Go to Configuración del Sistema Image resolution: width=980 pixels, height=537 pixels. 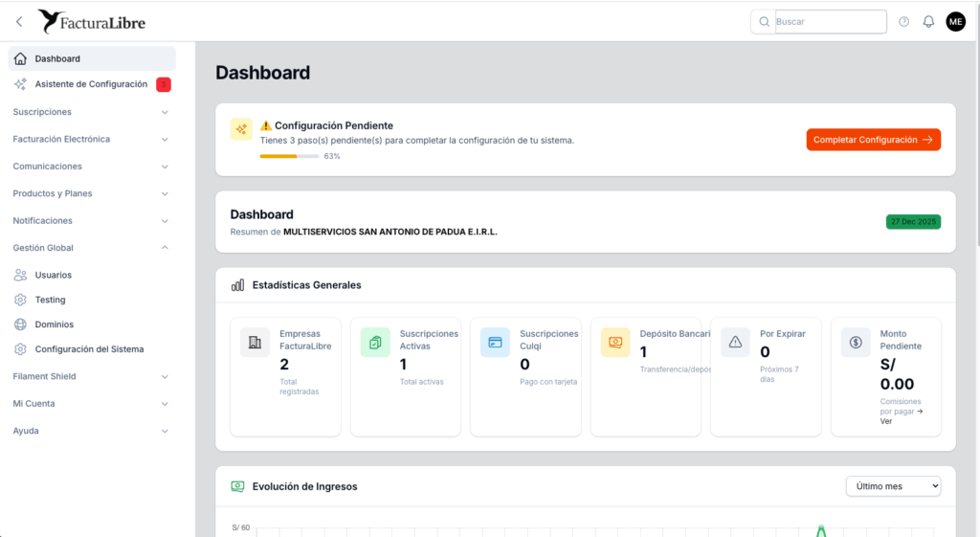tap(89, 349)
